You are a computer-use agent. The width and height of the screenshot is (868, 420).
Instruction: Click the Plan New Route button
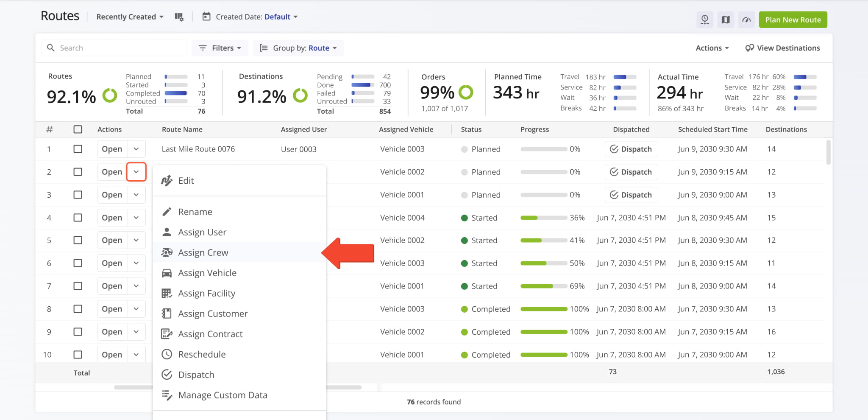793,20
